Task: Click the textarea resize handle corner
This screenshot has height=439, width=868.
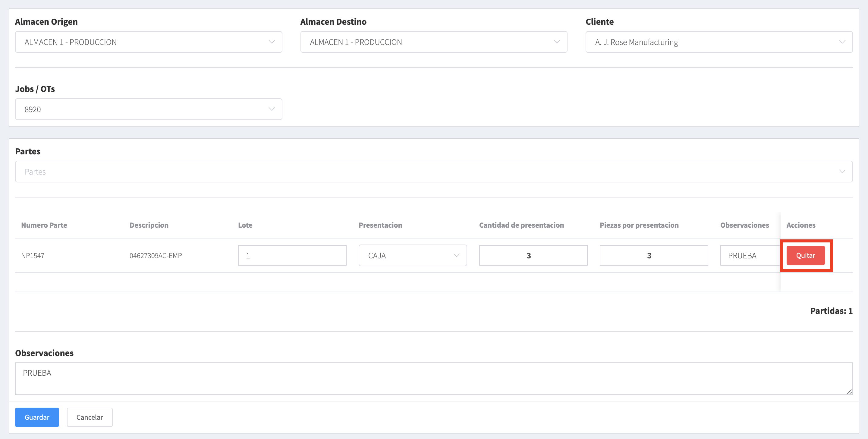Action: pyautogui.click(x=849, y=391)
